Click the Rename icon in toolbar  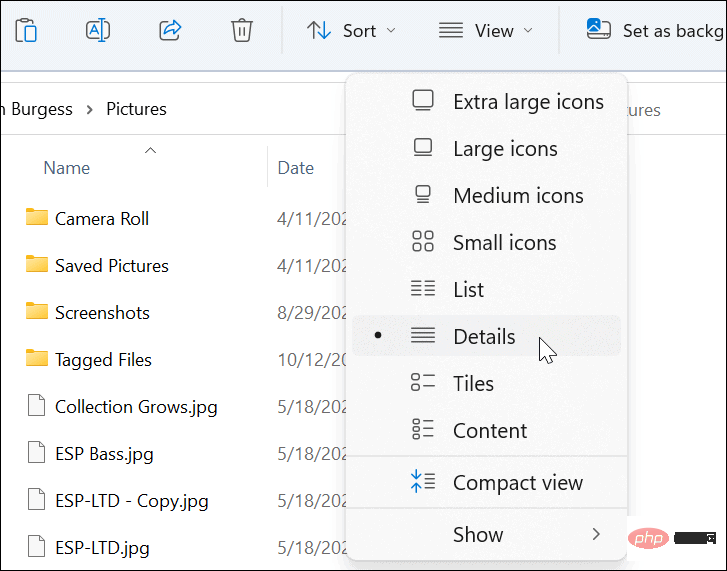(98, 30)
